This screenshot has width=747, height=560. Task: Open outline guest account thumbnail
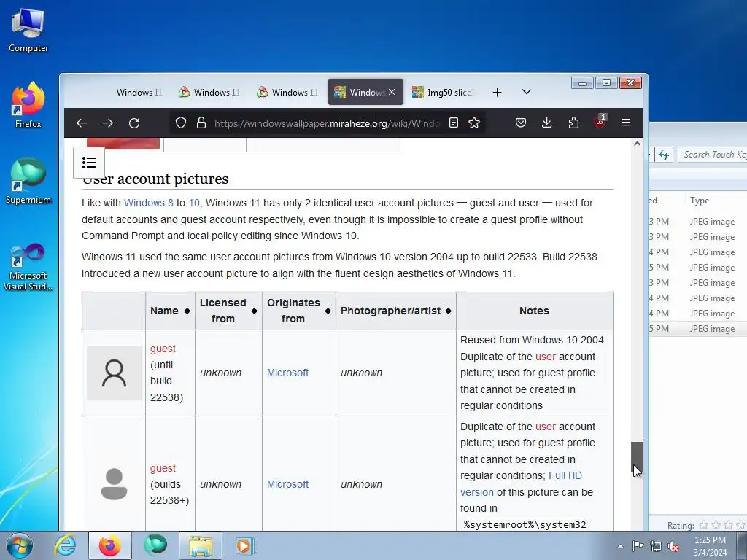click(x=114, y=373)
